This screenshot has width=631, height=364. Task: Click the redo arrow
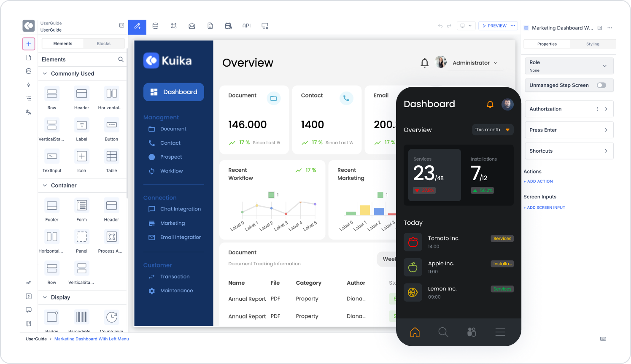[449, 26]
